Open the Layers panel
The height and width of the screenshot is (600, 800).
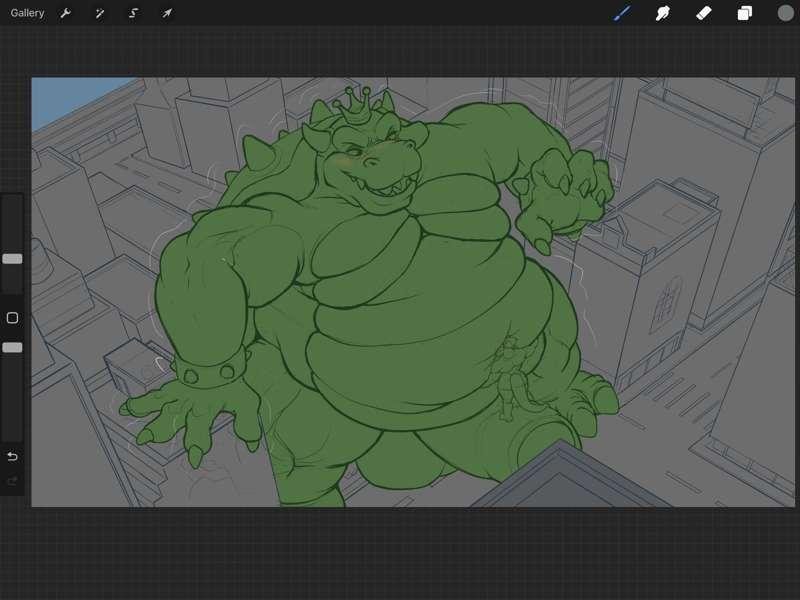[x=744, y=13]
